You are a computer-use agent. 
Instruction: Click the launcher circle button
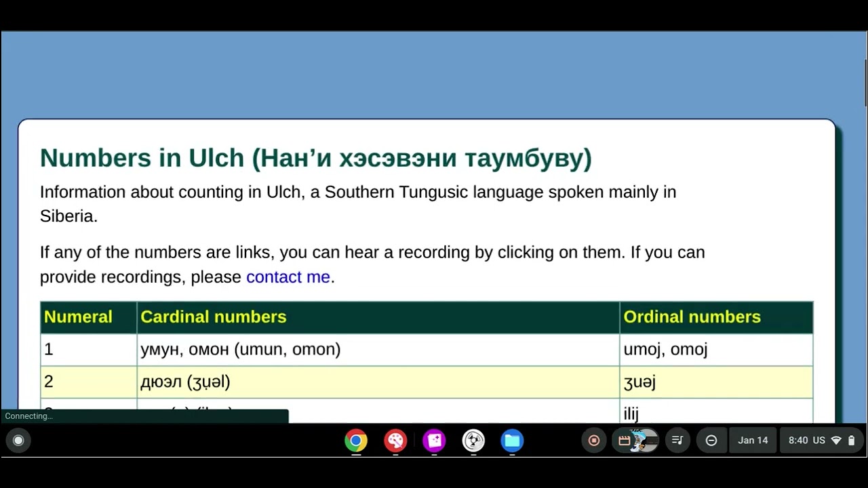[x=18, y=441]
